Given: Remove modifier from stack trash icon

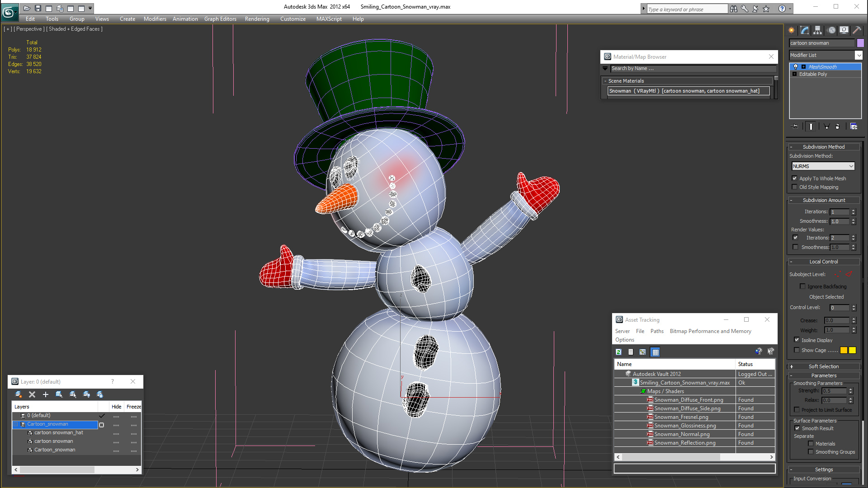Looking at the screenshot, I should coord(838,127).
